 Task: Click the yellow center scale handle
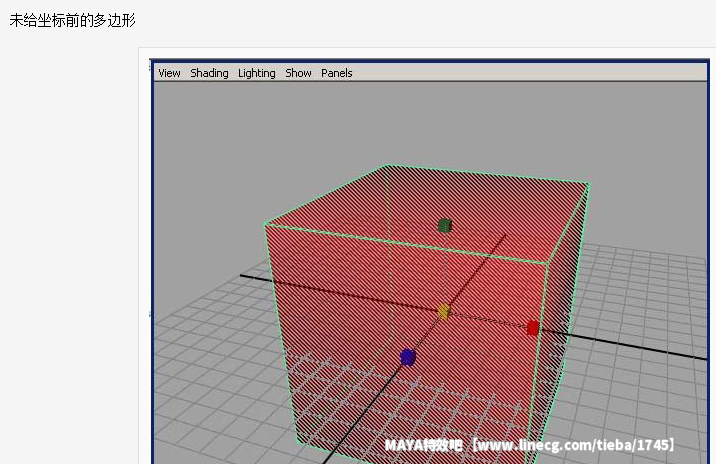coord(444,312)
